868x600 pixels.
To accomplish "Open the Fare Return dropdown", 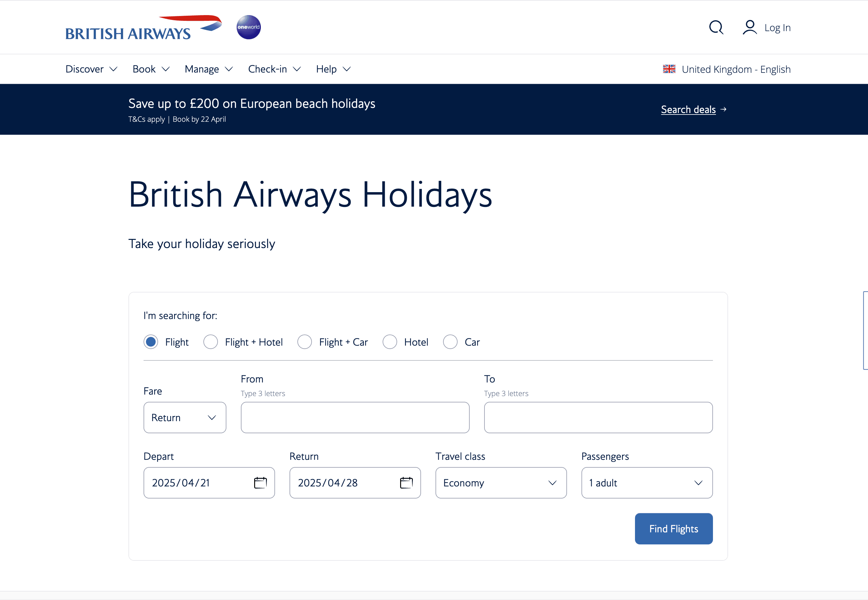I will (x=185, y=418).
